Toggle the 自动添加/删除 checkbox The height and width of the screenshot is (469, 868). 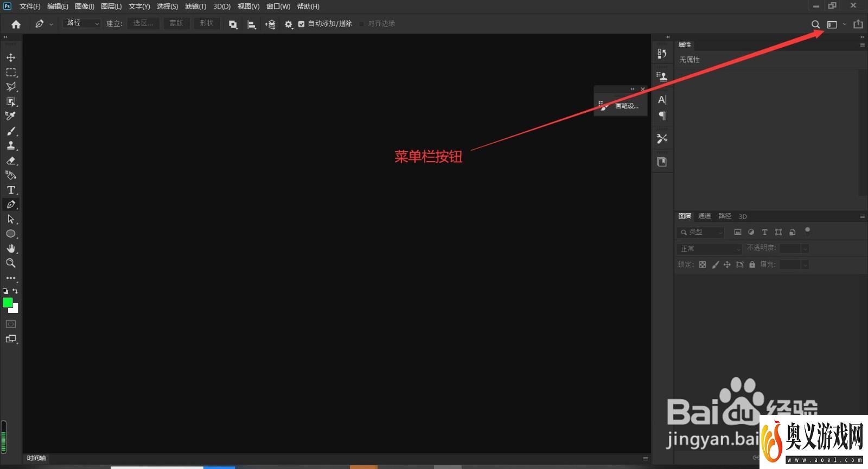pyautogui.click(x=301, y=24)
